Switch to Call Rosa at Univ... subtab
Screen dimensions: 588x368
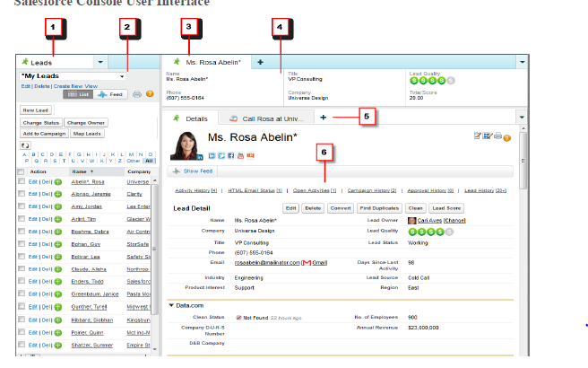(266, 118)
